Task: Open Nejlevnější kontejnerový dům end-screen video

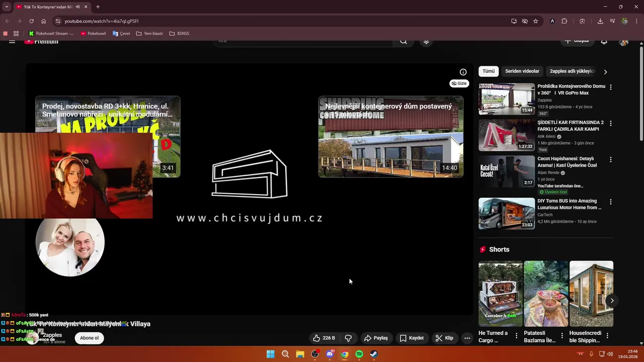Action: (391, 137)
